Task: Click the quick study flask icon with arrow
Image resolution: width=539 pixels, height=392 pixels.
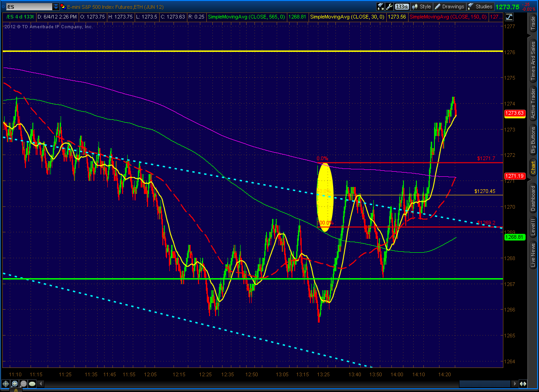Action: (380, 6)
